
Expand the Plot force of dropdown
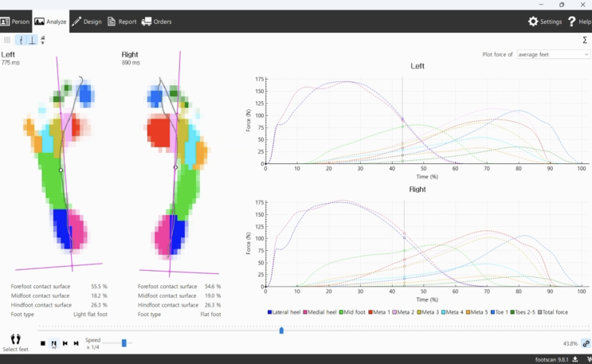point(553,54)
